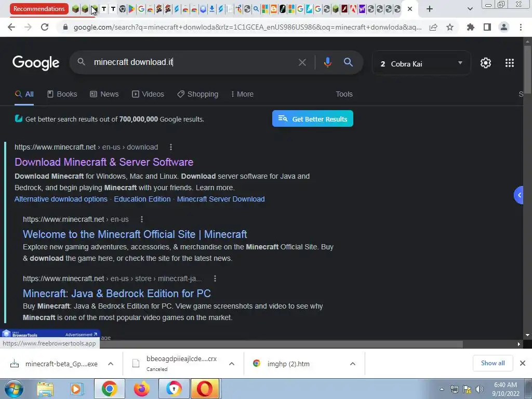This screenshot has height=399, width=532.
Task: Bookmark this page with the star icon
Action: pos(450,27)
